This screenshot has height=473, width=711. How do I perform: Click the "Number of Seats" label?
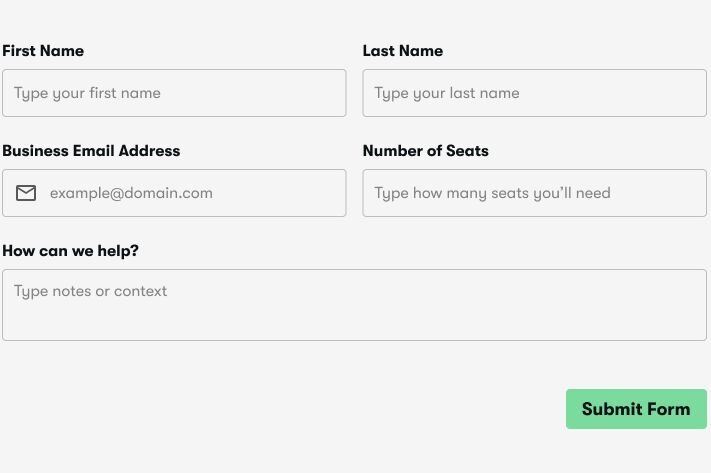coord(425,151)
